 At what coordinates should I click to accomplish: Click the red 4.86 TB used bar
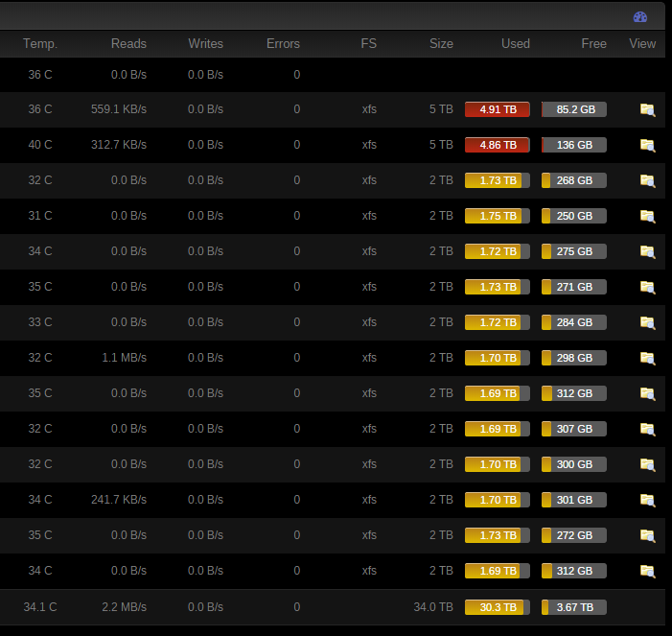[498, 145]
